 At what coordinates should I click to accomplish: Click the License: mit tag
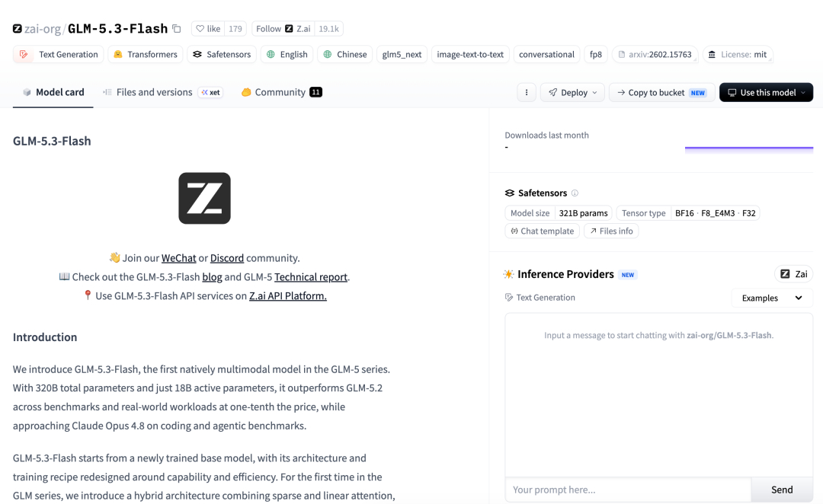coord(738,55)
